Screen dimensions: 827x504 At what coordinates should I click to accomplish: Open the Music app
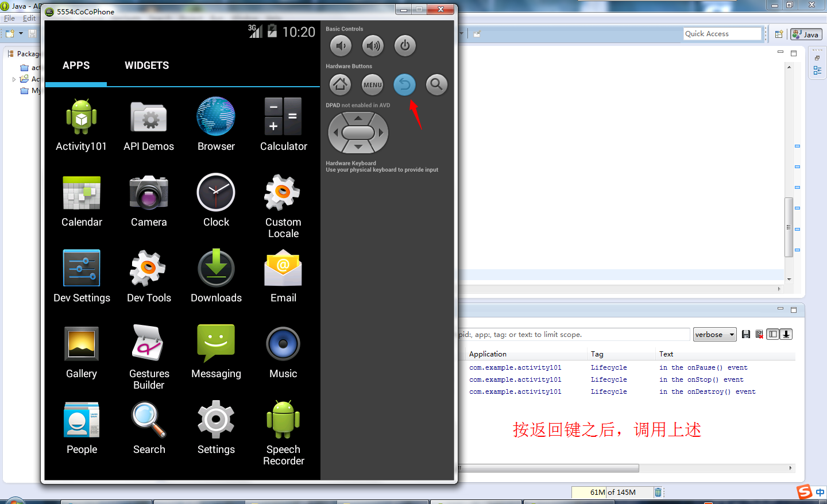click(x=283, y=352)
